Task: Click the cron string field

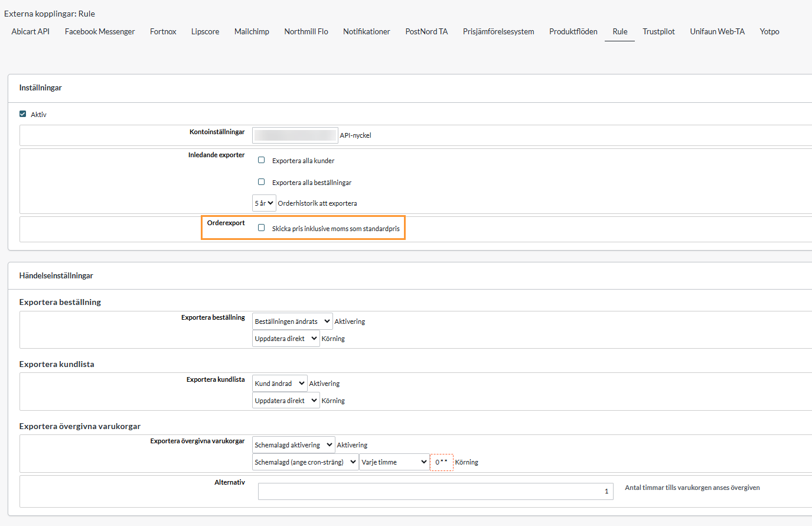Action: [441, 462]
